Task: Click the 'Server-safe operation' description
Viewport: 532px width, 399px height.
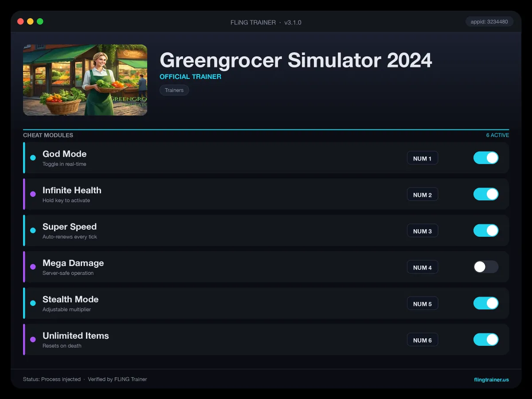Action: (x=68, y=273)
